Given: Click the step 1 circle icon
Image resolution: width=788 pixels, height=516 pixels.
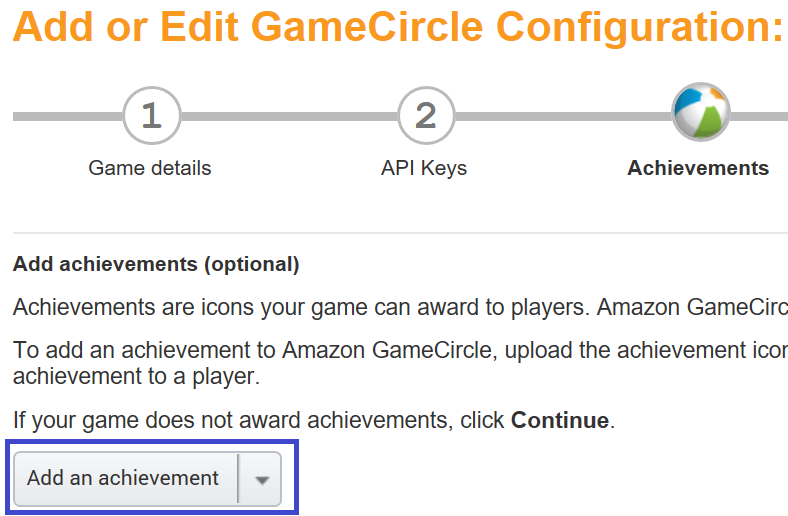Looking at the screenshot, I should tap(151, 116).
